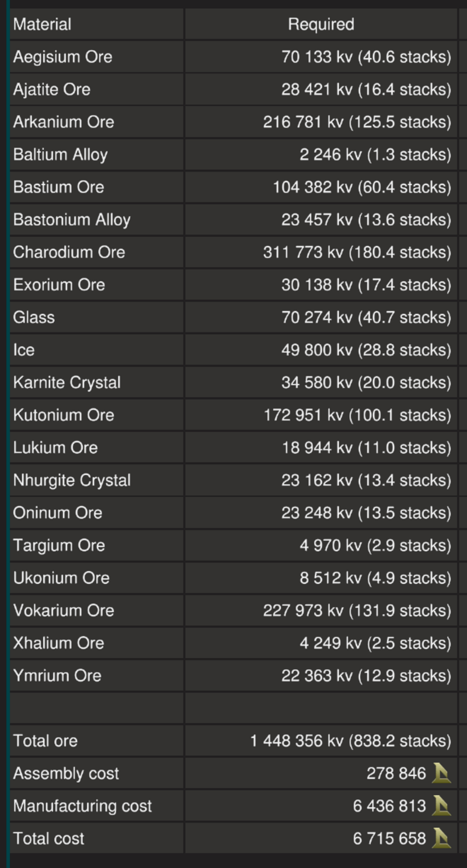Screen dimensions: 467x868
Task: Click the Assembly cost currency icon
Action: [442, 773]
